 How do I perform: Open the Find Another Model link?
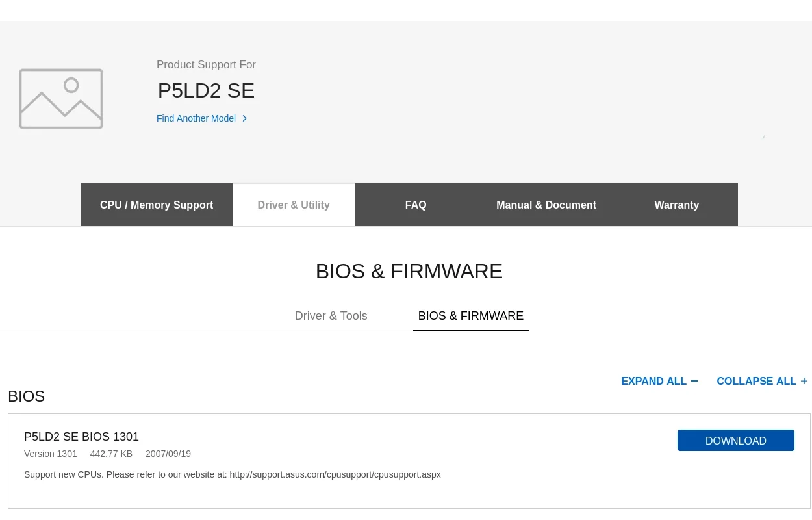coord(196,118)
